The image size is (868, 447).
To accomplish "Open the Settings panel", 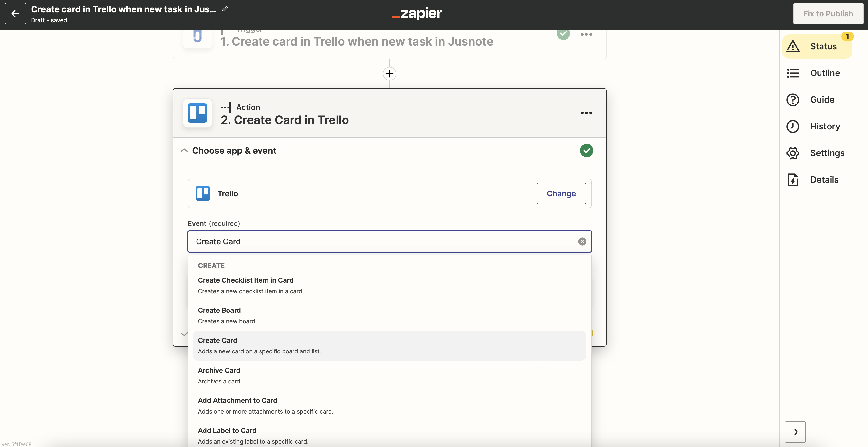I will pos(817,153).
